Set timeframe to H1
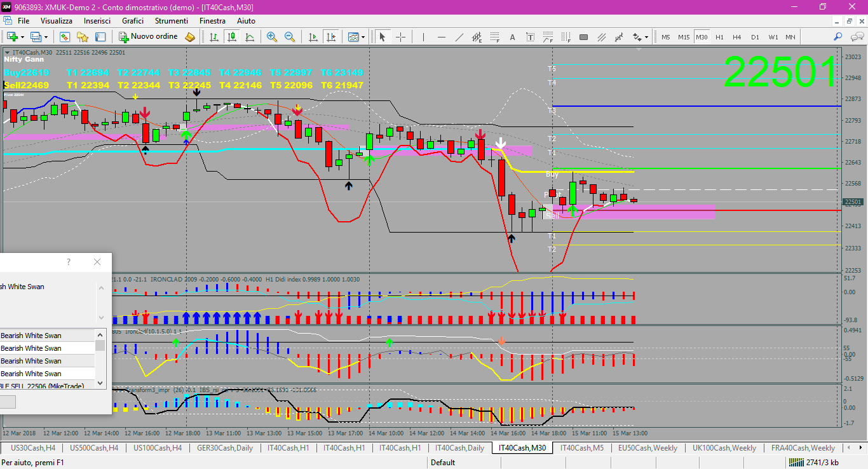 (720, 37)
